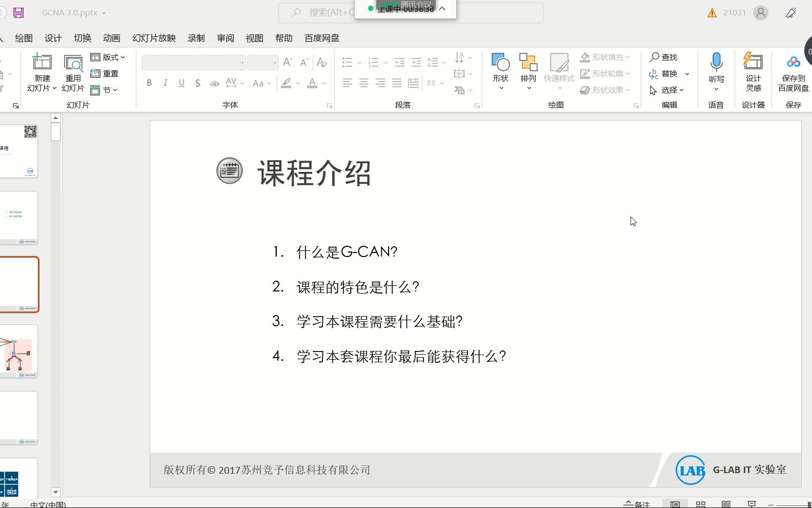Justify text in paragraph group

click(x=397, y=83)
